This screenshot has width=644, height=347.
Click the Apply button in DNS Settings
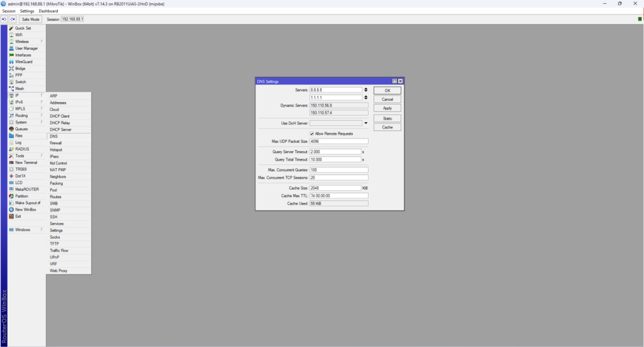point(387,108)
